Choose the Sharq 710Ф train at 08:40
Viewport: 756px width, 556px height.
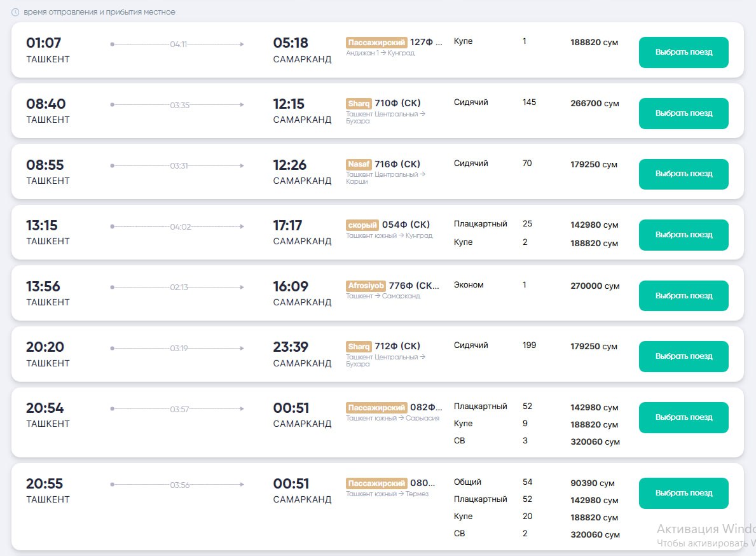pos(683,113)
